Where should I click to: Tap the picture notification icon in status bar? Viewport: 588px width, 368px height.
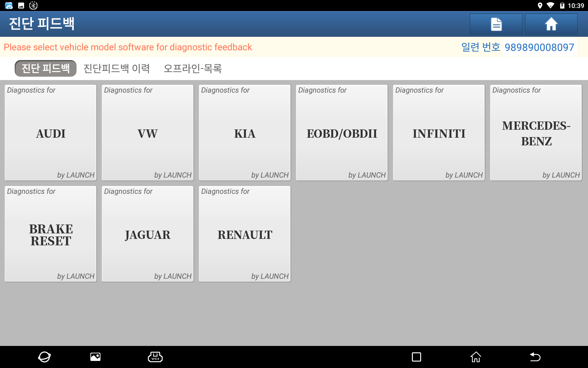click(21, 6)
